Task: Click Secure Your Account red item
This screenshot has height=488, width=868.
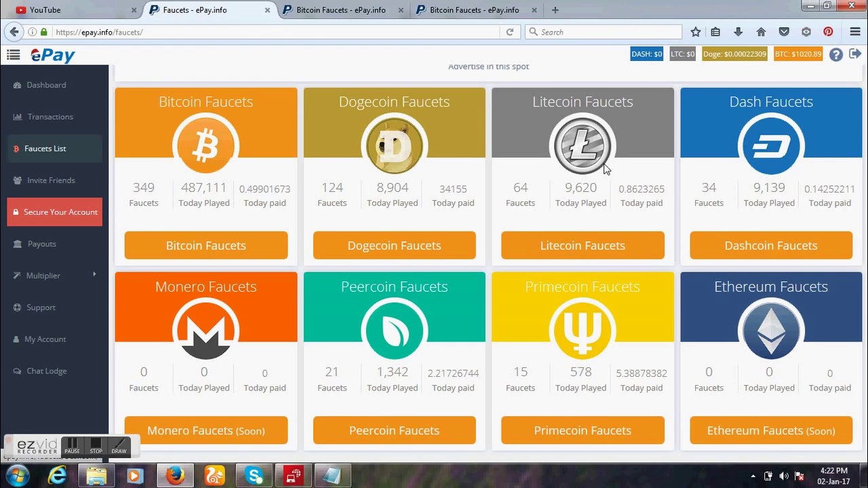Action: click(54, 212)
